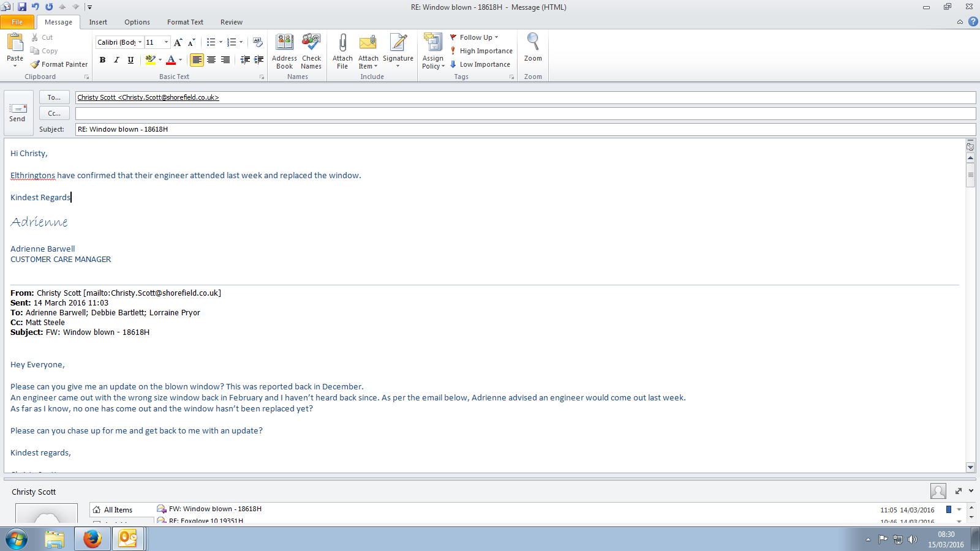Switch to the Insert tab
Screen dimensions: 980x551
click(x=98, y=22)
